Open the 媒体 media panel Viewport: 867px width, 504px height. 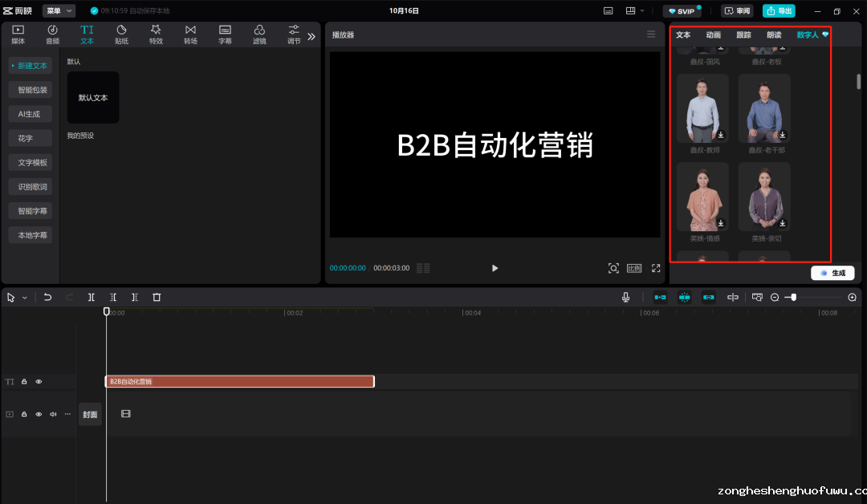[18, 35]
